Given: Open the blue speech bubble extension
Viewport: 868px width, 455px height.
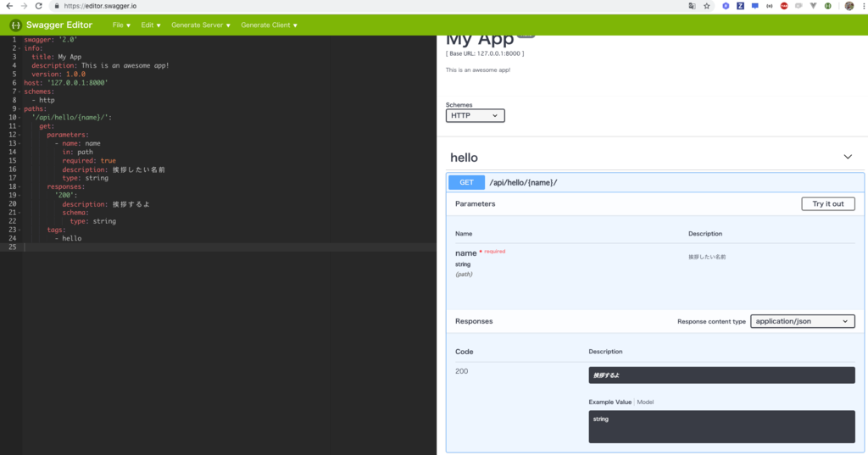Looking at the screenshot, I should [x=755, y=6].
